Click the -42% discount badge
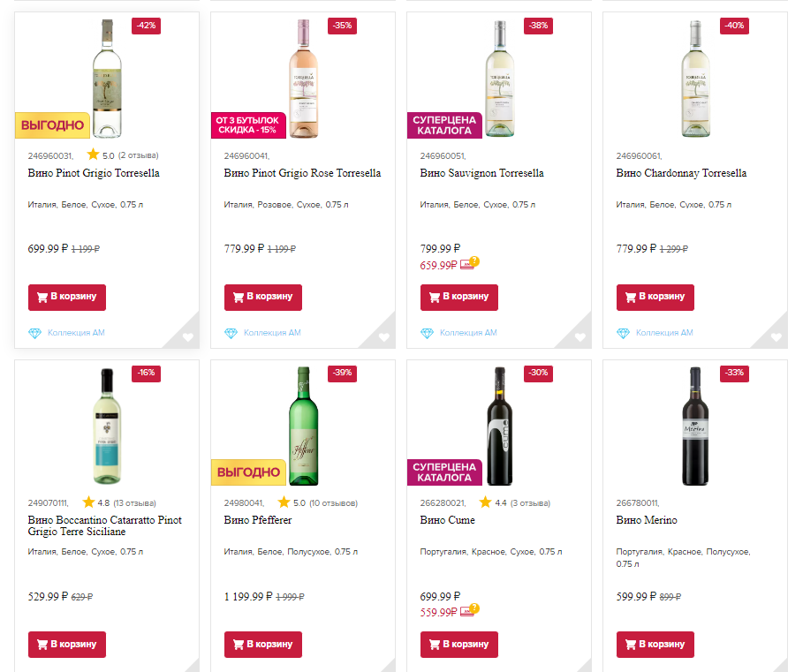 tap(146, 26)
